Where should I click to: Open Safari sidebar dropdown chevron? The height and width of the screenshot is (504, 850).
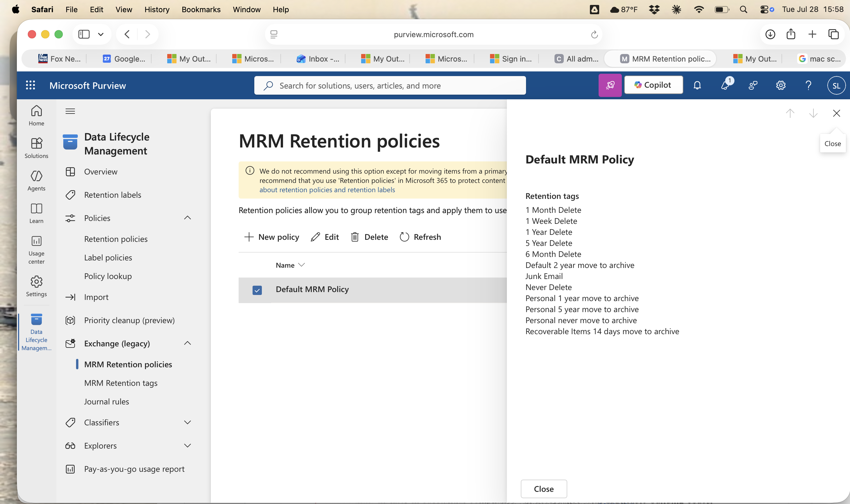(x=100, y=34)
